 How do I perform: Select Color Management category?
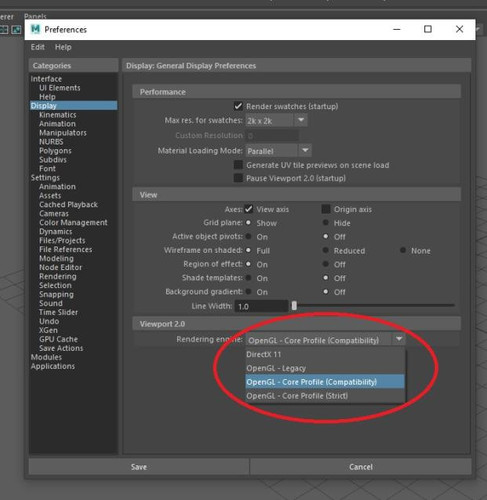click(x=73, y=223)
